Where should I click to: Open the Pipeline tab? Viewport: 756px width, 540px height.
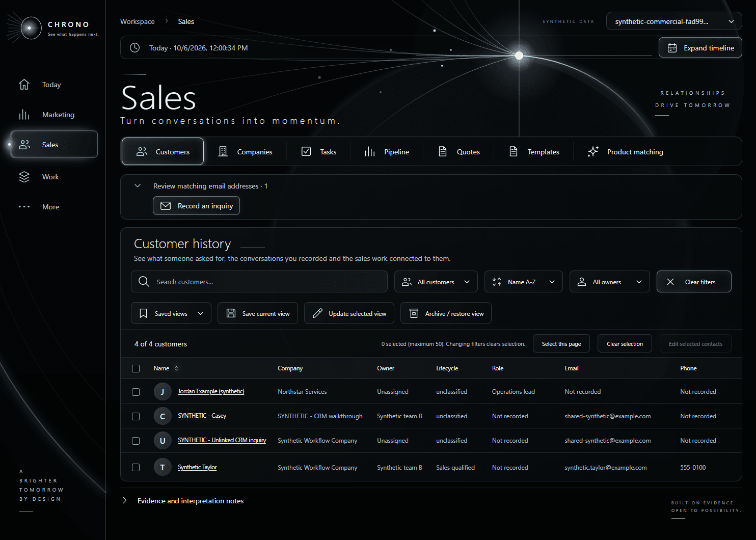pos(387,152)
